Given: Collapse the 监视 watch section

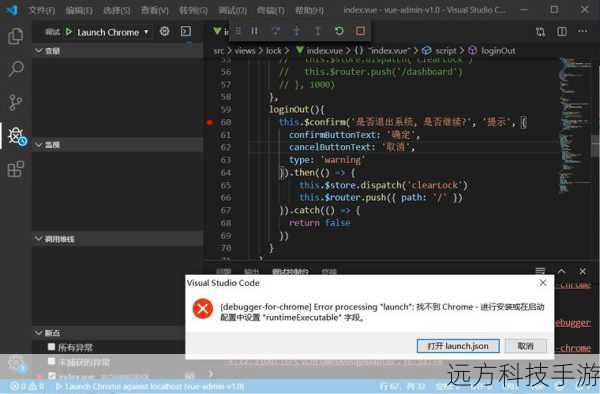Looking at the screenshot, I should pyautogui.click(x=117, y=145).
